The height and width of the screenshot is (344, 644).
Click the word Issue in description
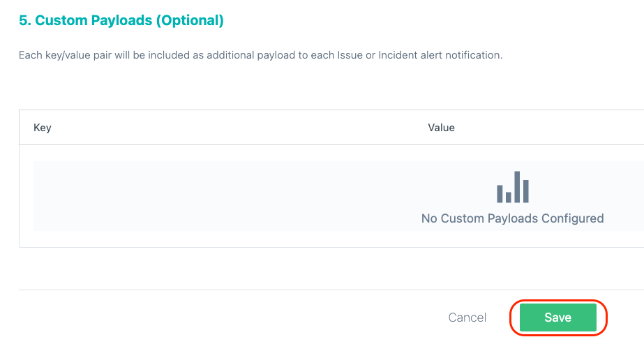click(x=350, y=55)
